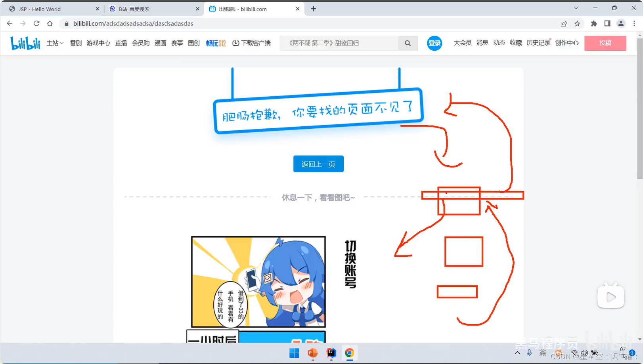Click the page vertical scrollbar thumb
Viewport: 643px width, 364px height.
pos(640,109)
